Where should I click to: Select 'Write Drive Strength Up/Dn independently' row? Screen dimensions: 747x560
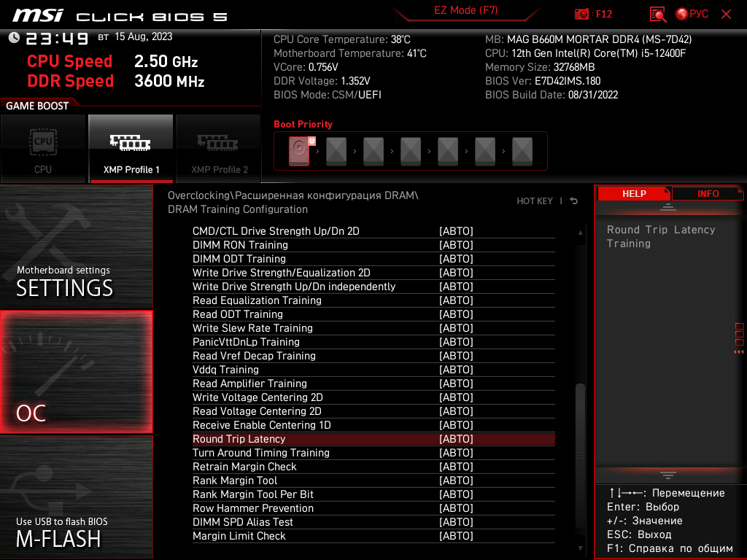[373, 287]
